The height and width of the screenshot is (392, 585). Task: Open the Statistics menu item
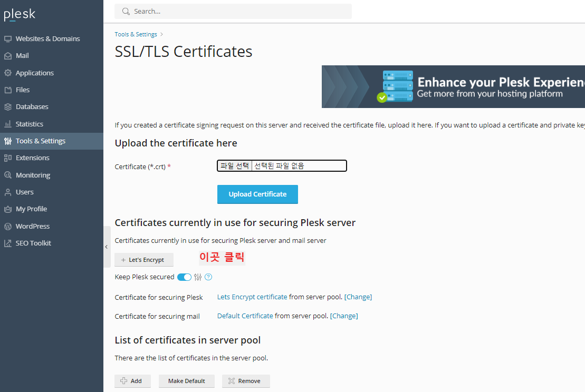click(x=52, y=124)
